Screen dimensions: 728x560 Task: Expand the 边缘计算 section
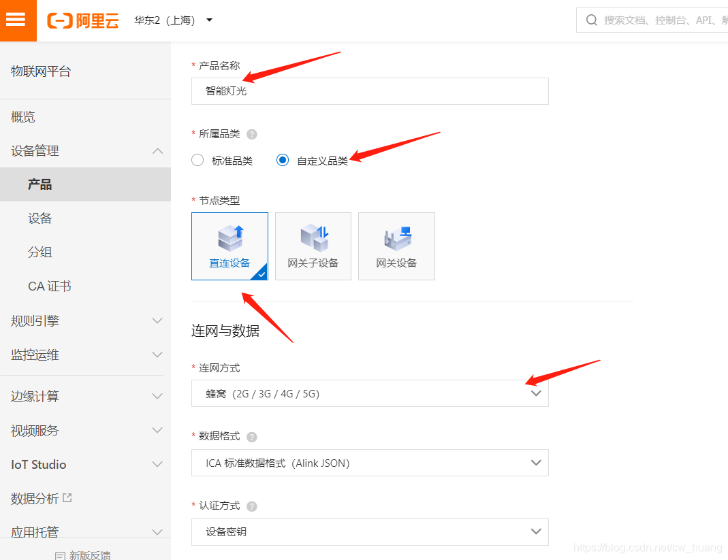point(85,396)
